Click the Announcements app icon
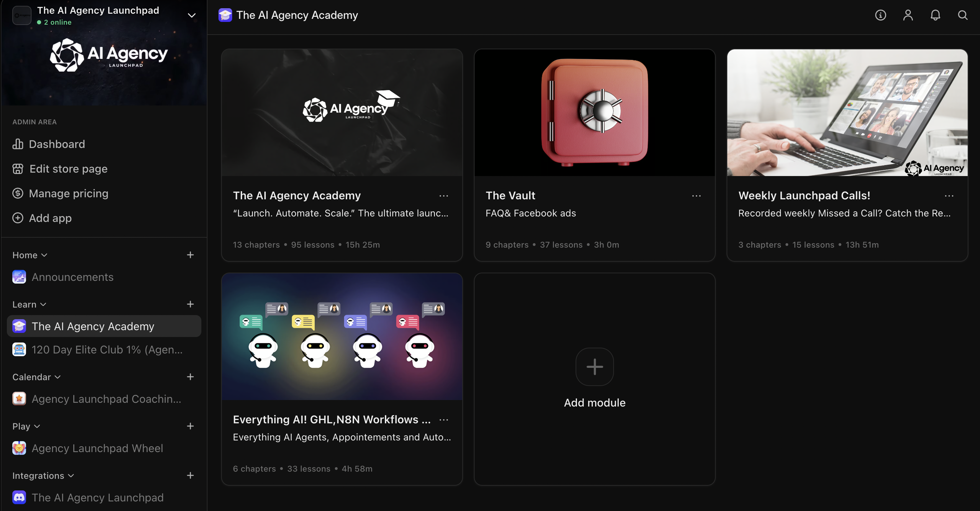This screenshot has width=980, height=511. point(19,277)
